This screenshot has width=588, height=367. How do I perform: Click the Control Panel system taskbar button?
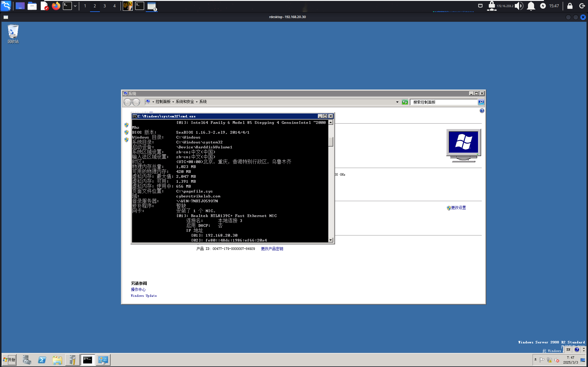pos(103,360)
